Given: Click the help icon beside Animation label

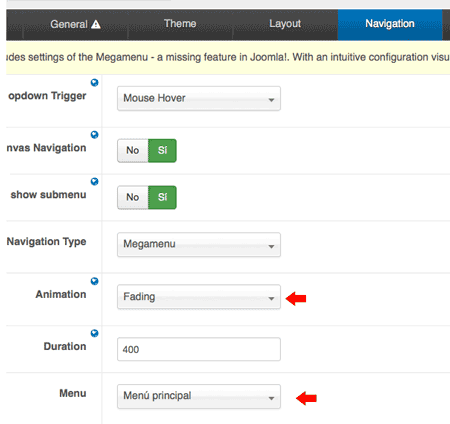Looking at the screenshot, I should coord(95,281).
